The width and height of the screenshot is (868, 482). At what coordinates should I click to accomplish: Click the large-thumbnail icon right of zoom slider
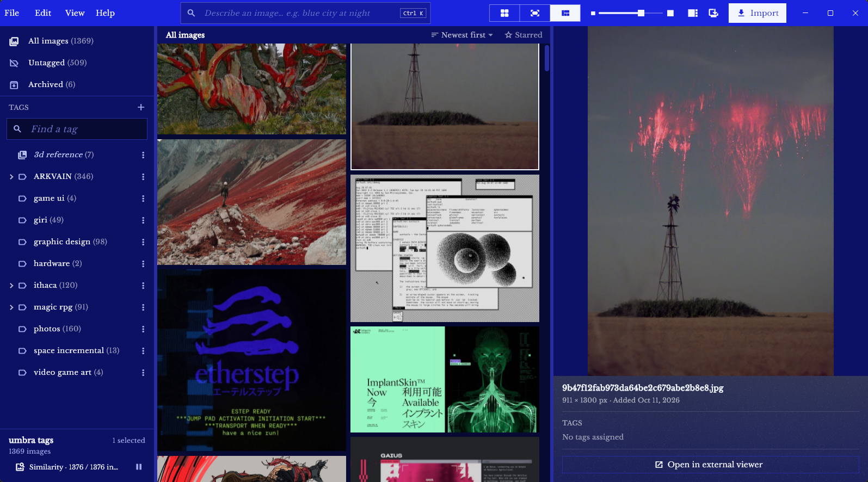coord(670,13)
